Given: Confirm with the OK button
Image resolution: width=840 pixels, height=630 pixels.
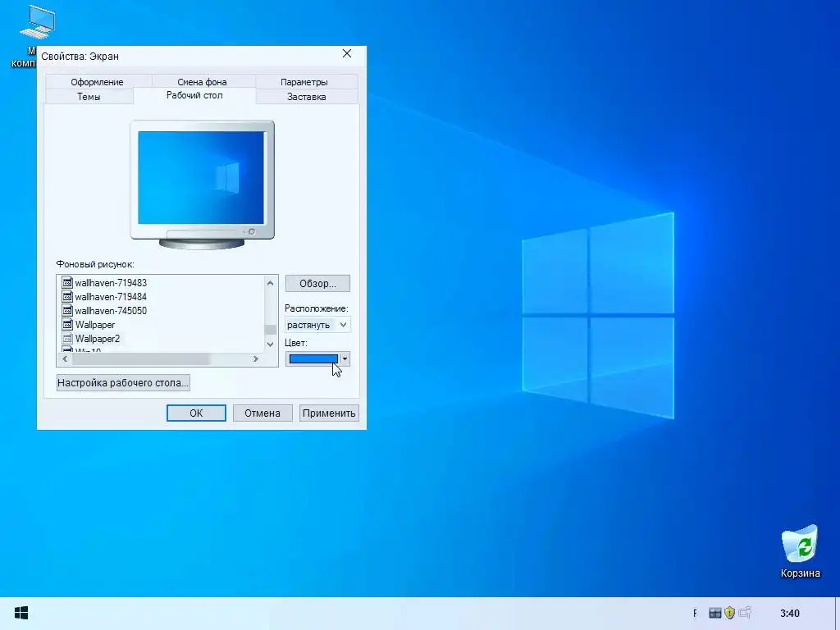Looking at the screenshot, I should [196, 413].
